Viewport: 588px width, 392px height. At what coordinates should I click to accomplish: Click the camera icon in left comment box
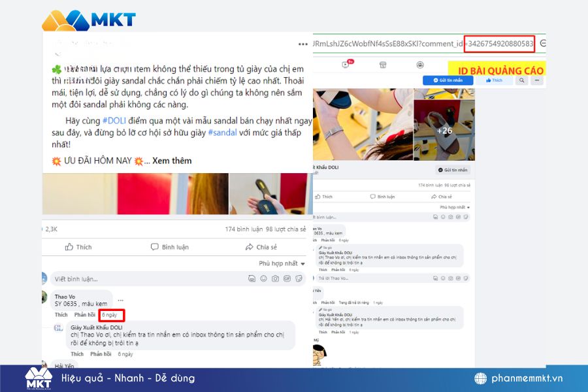click(275, 279)
